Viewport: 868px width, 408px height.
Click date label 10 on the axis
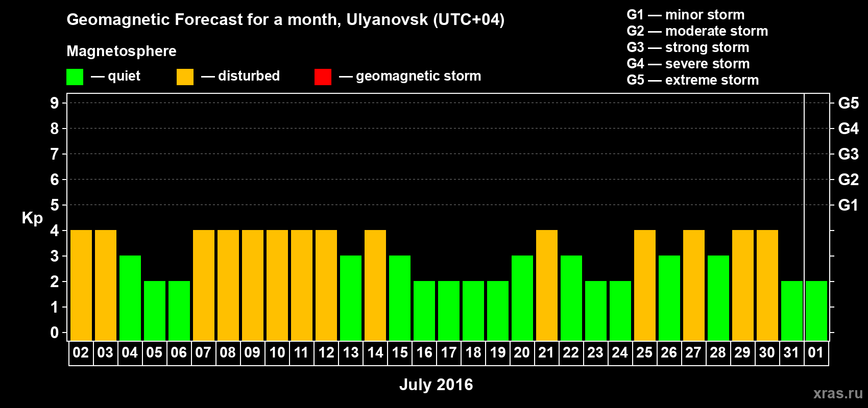pos(277,353)
